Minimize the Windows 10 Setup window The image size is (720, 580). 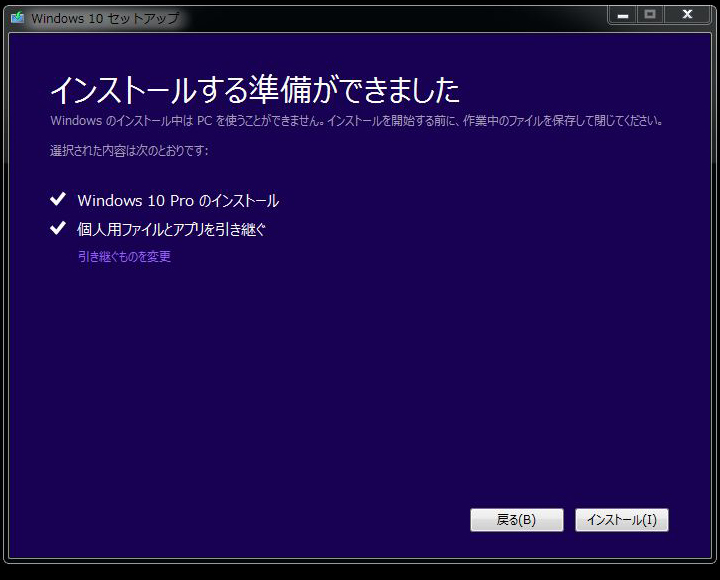pos(623,15)
